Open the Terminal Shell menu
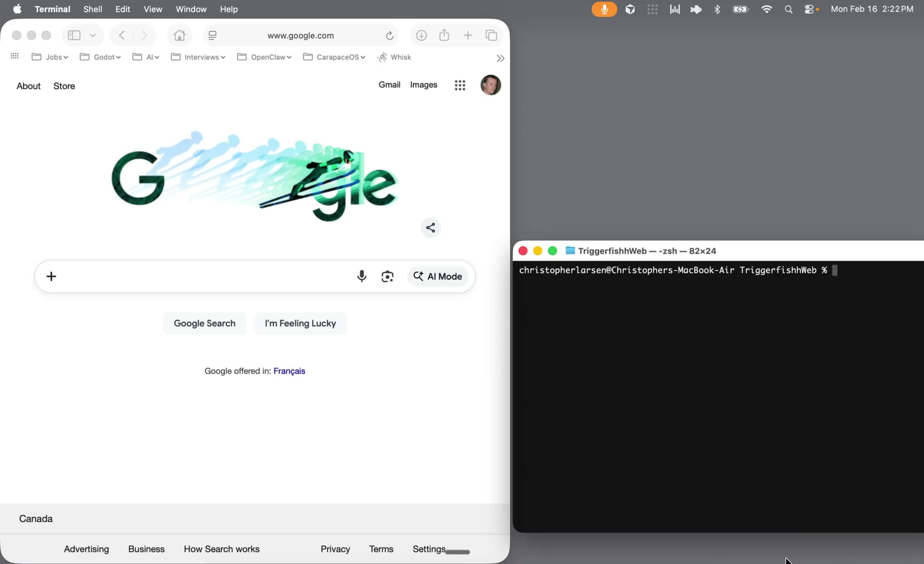Screen dimensions: 924x564 [x=92, y=9]
